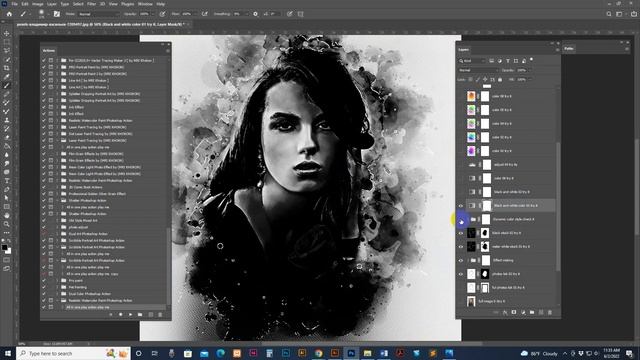Stop playing or recording the action

coord(111,315)
